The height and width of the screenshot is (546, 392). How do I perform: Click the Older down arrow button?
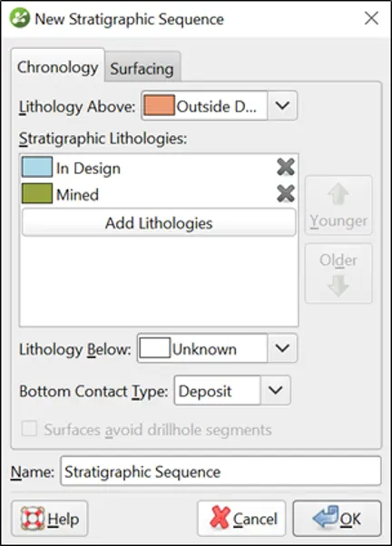coord(338,273)
